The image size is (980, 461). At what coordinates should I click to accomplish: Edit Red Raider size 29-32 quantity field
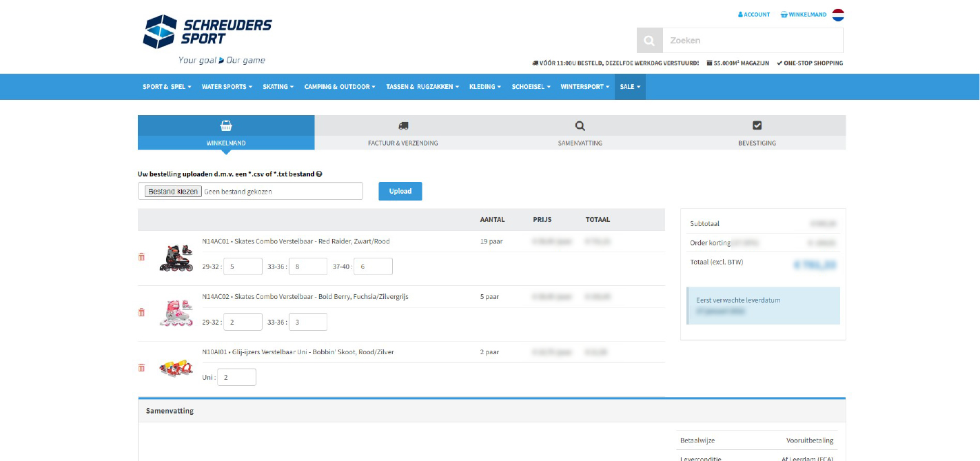pyautogui.click(x=243, y=267)
